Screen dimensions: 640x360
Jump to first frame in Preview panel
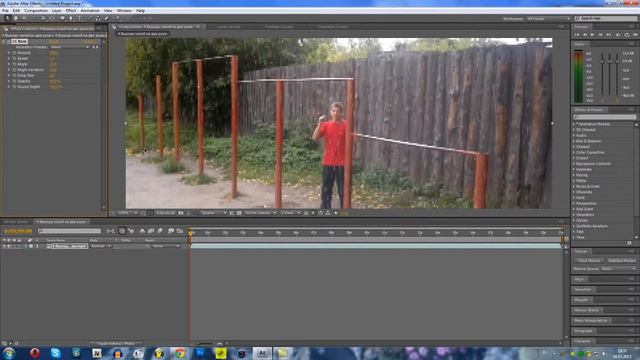point(577,35)
